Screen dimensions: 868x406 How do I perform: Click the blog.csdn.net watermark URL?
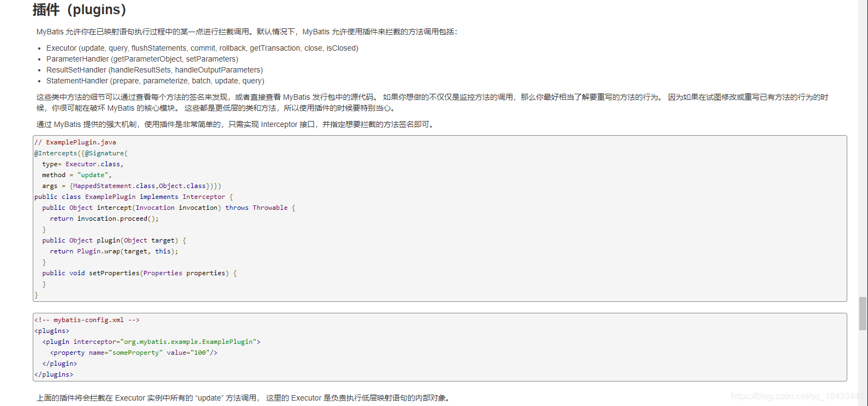point(797,396)
